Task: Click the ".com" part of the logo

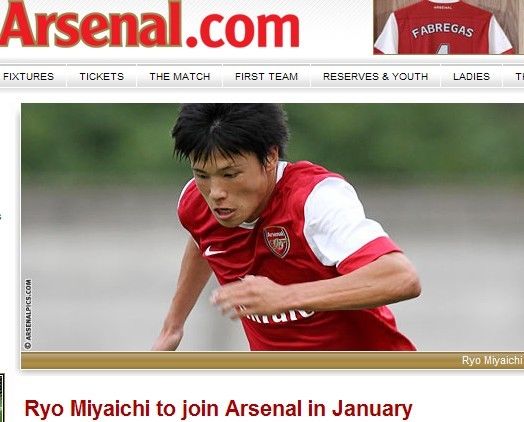Action: click(242, 30)
